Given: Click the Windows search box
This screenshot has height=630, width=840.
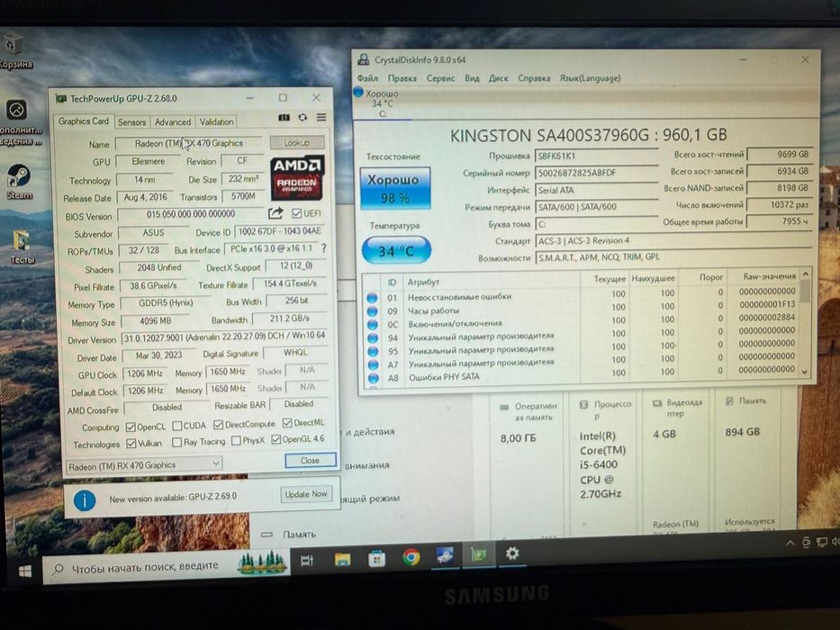Looking at the screenshot, I should [x=166, y=566].
